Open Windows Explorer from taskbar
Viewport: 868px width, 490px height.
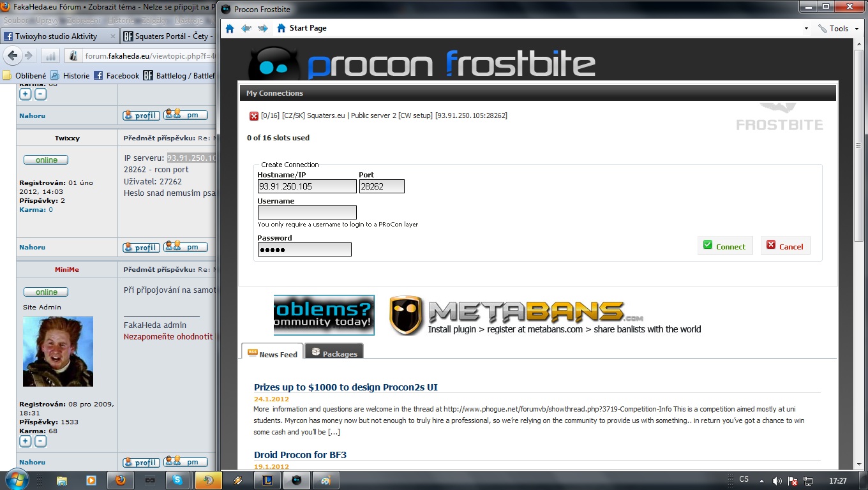[62, 480]
